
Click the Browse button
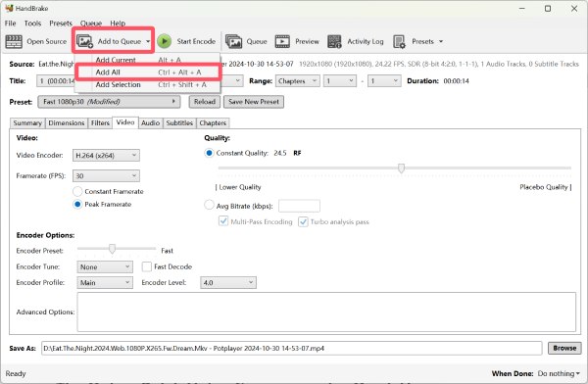[x=564, y=348]
